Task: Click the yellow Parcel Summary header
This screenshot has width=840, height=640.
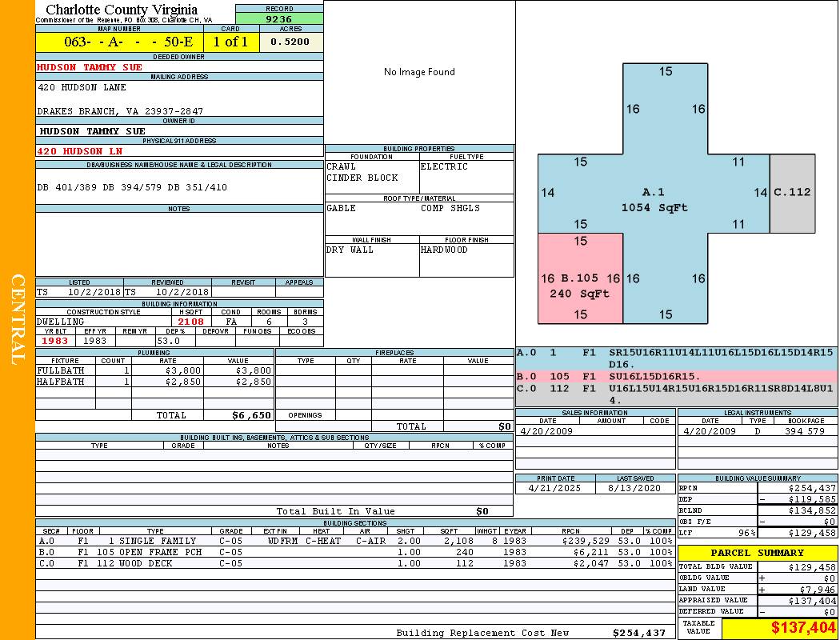Action: (757, 553)
